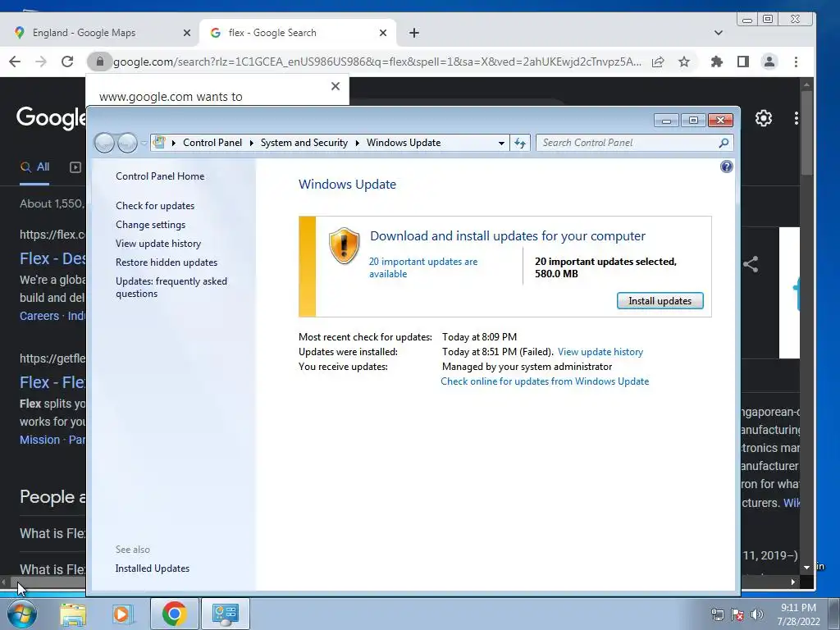The image size is (840, 630).
Task: Open View update history next to Failed status
Action: pyautogui.click(x=600, y=352)
